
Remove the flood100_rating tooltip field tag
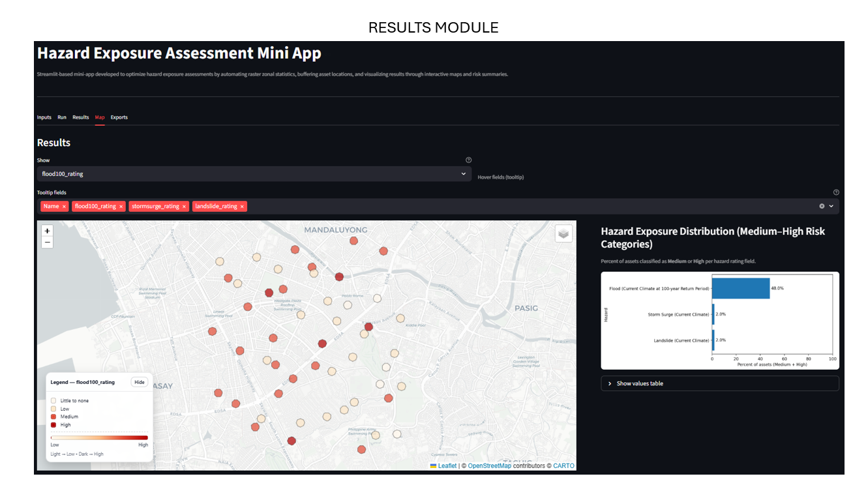pos(121,206)
